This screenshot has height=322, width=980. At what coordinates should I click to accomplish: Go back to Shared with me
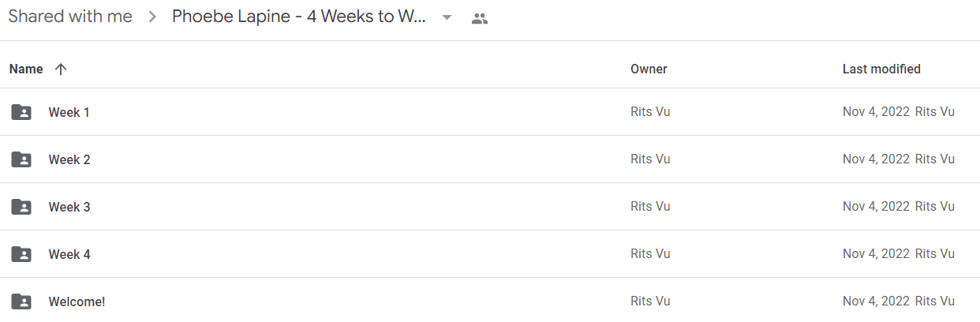(70, 17)
